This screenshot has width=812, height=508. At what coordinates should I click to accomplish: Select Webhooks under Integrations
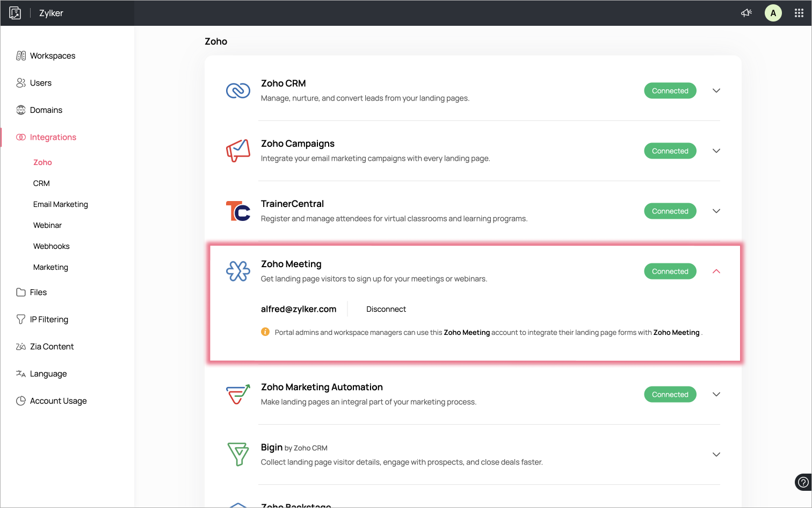pyautogui.click(x=52, y=246)
